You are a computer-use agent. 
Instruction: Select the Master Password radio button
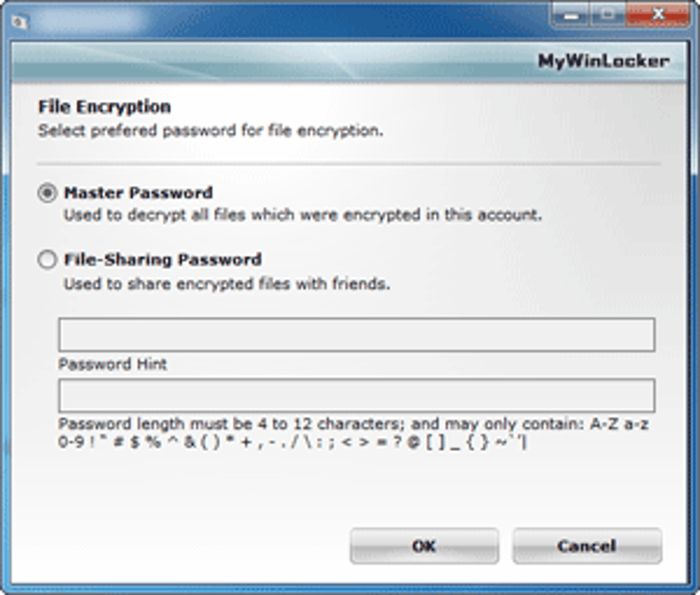coord(47,193)
